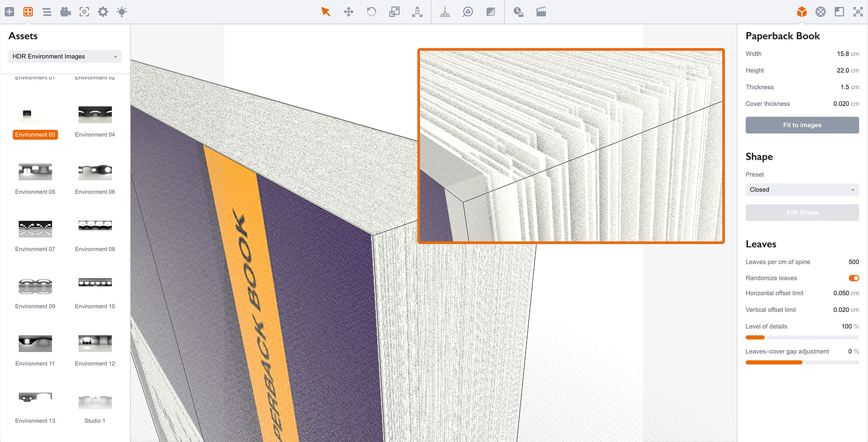Viewport: 868px width, 442px height.
Task: Select the Environment 07 thumbnail
Action: pos(35,229)
